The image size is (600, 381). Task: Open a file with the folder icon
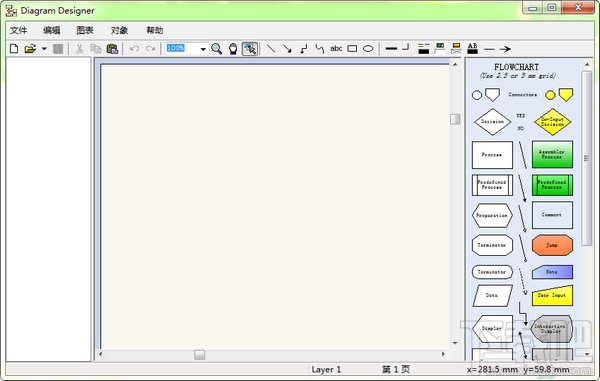[30, 49]
